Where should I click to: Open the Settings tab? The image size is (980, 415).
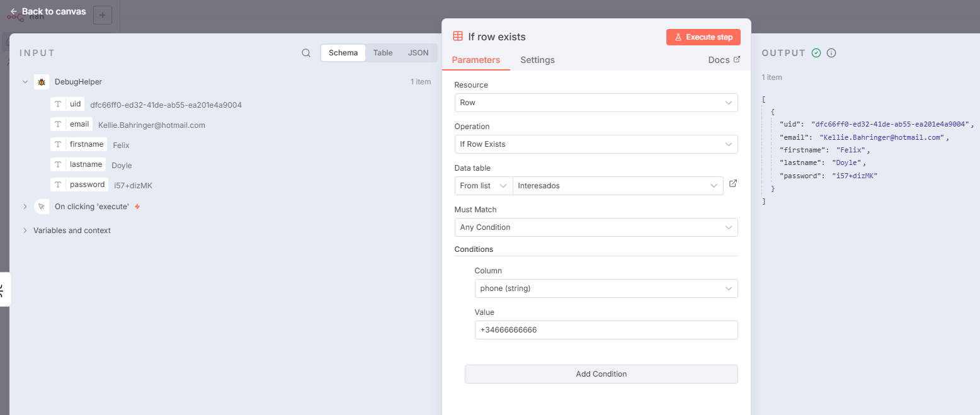(537, 60)
